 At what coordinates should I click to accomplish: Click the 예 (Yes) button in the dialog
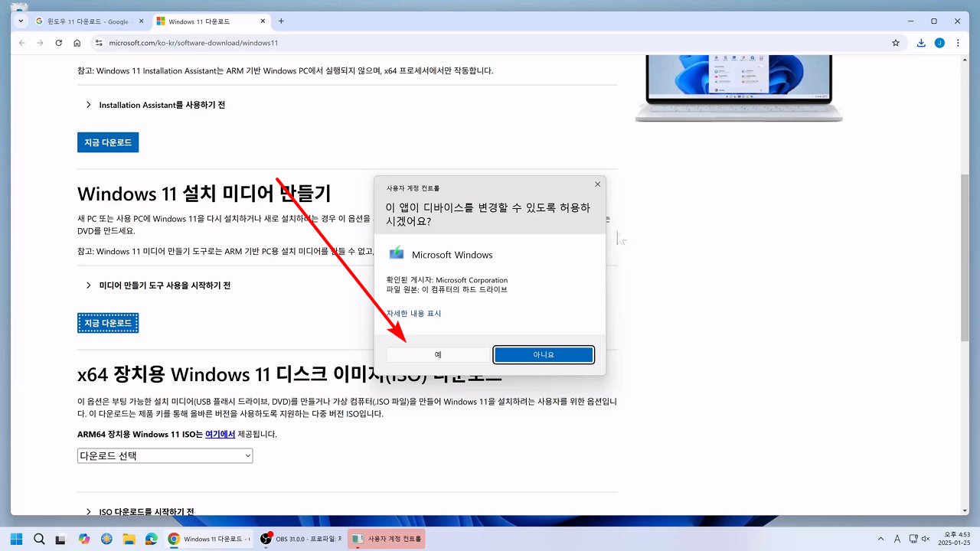438,355
